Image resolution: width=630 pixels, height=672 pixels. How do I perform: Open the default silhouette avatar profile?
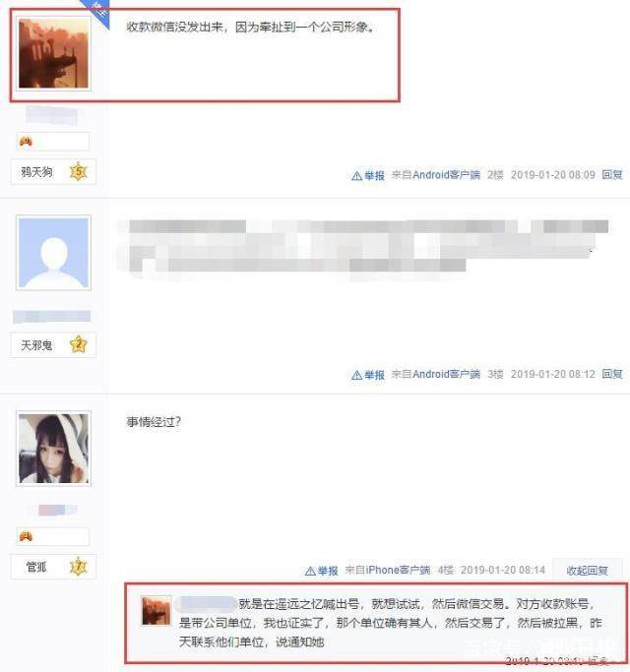pos(53,253)
